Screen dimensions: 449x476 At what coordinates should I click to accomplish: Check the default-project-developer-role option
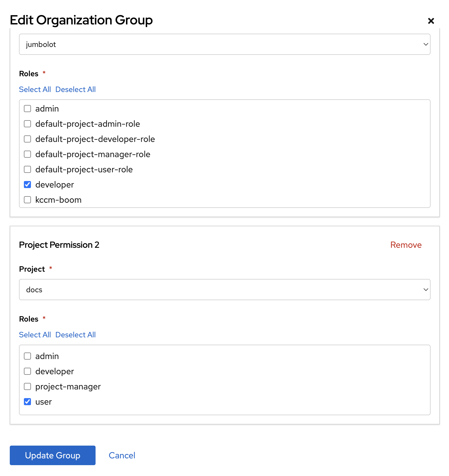27,139
